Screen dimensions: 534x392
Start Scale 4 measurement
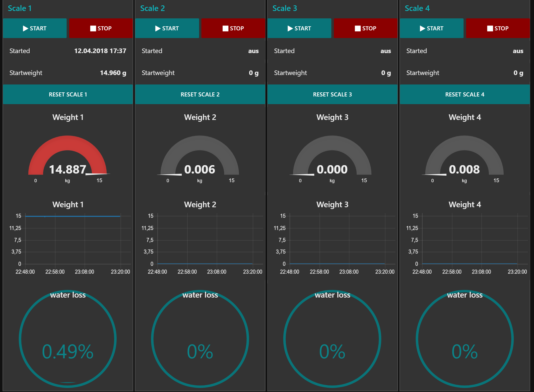point(432,28)
